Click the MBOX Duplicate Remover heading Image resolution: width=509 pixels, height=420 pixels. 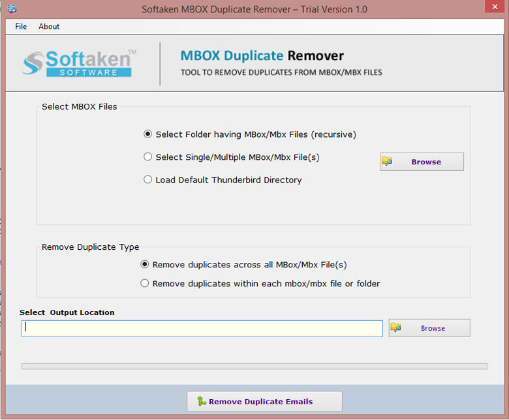(x=262, y=56)
